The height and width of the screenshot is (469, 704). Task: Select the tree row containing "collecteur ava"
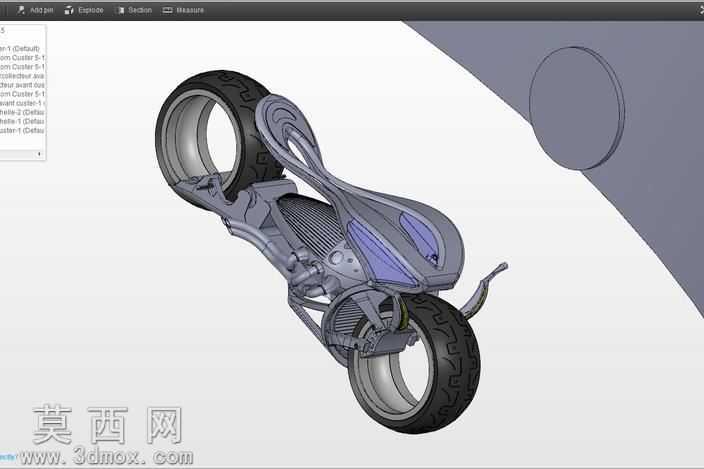(22, 76)
